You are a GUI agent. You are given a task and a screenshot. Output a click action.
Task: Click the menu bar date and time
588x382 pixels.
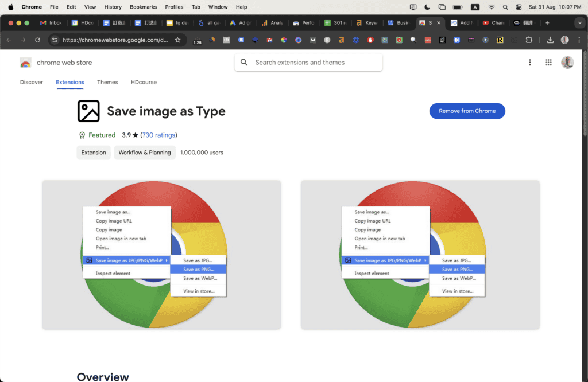pos(555,7)
